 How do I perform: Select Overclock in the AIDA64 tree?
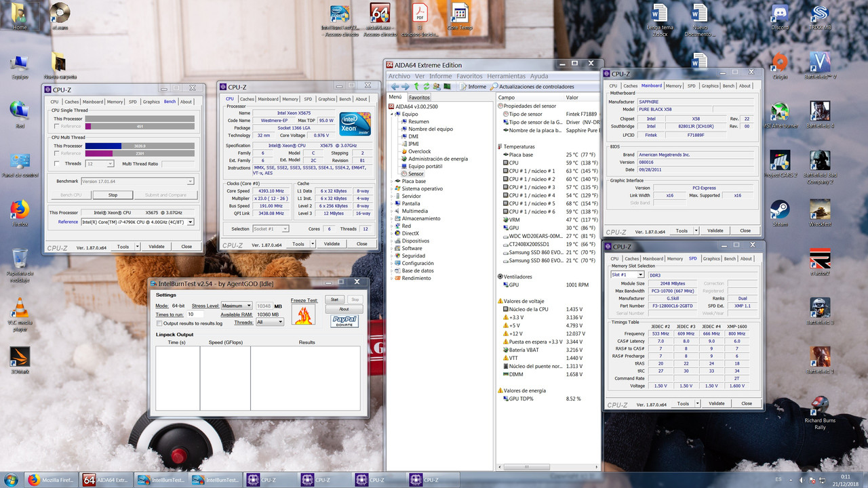pos(418,151)
